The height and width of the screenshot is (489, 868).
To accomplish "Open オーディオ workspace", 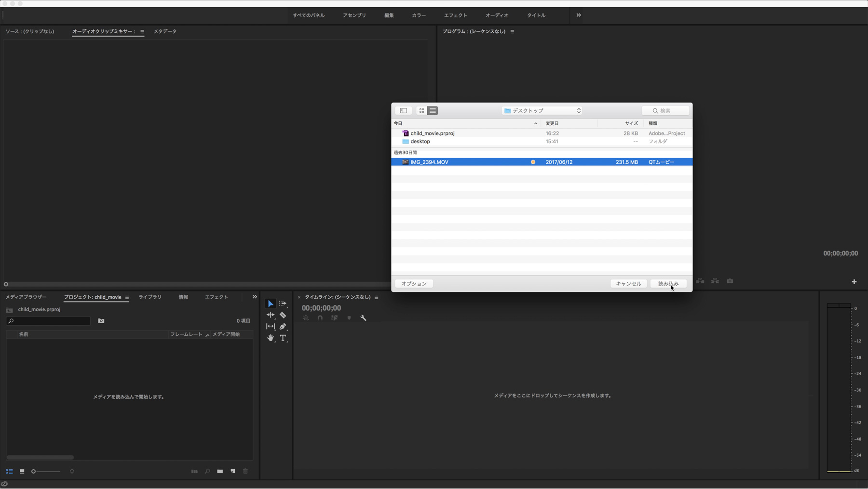I will pyautogui.click(x=497, y=15).
